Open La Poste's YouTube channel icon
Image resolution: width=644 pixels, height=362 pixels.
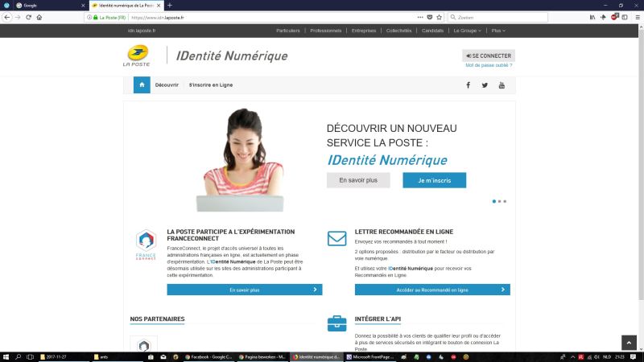[502, 84]
